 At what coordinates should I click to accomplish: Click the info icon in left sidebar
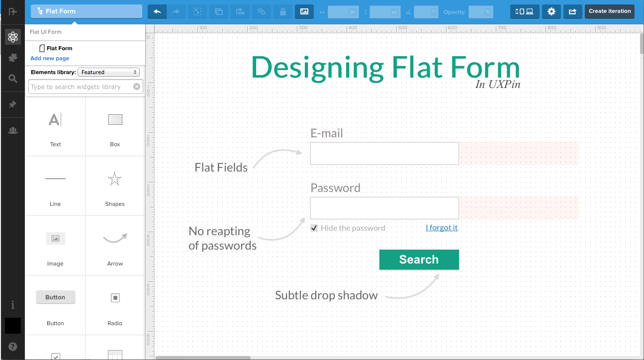[13, 305]
